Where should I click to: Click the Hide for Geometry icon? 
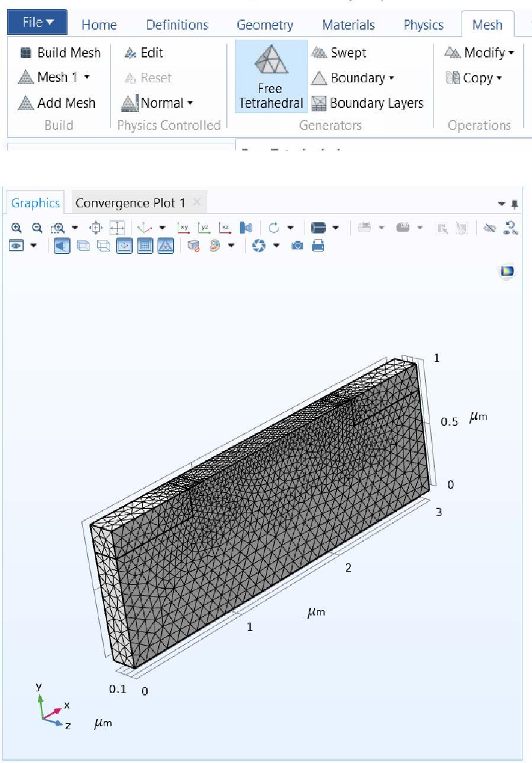[x=489, y=228]
